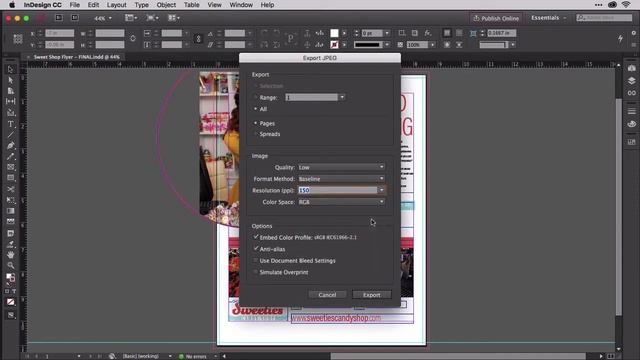Uncheck Embed Color Profile option

coord(256,237)
